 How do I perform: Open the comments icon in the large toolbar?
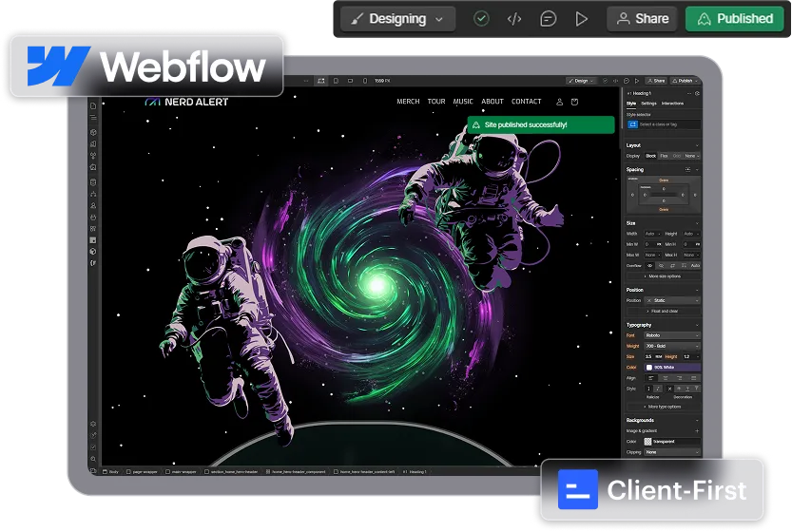click(548, 19)
